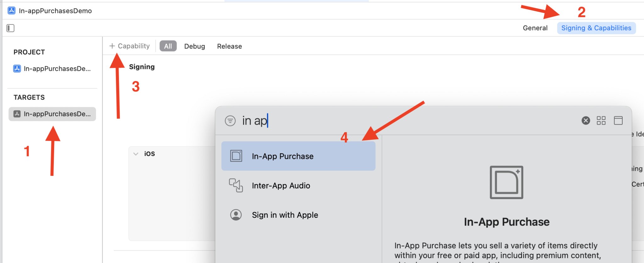Click the In-appPurchasesDemo project icon in title

point(12,11)
